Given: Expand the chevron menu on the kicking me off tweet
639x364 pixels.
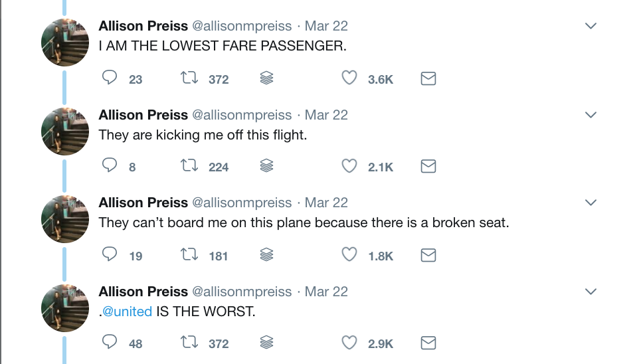Looking at the screenshot, I should (x=591, y=115).
